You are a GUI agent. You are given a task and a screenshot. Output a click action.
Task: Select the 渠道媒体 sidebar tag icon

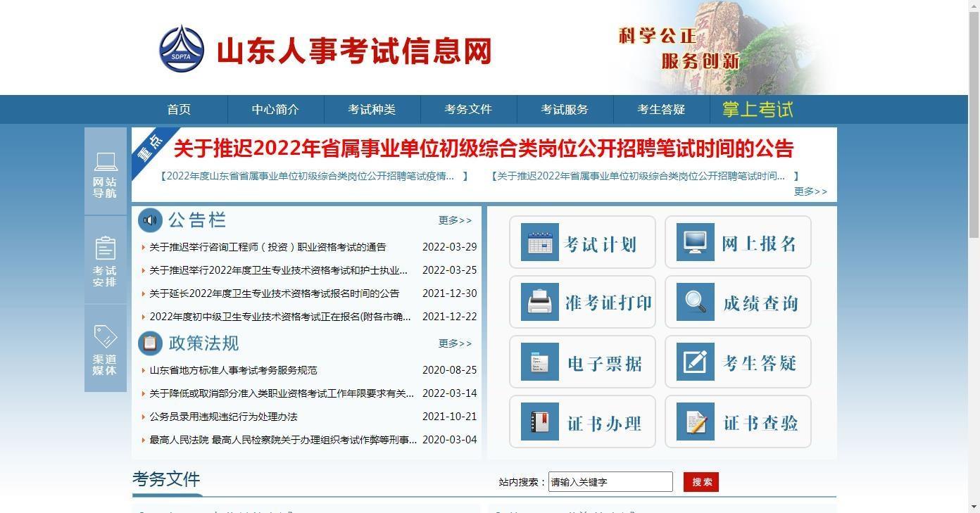tap(106, 337)
